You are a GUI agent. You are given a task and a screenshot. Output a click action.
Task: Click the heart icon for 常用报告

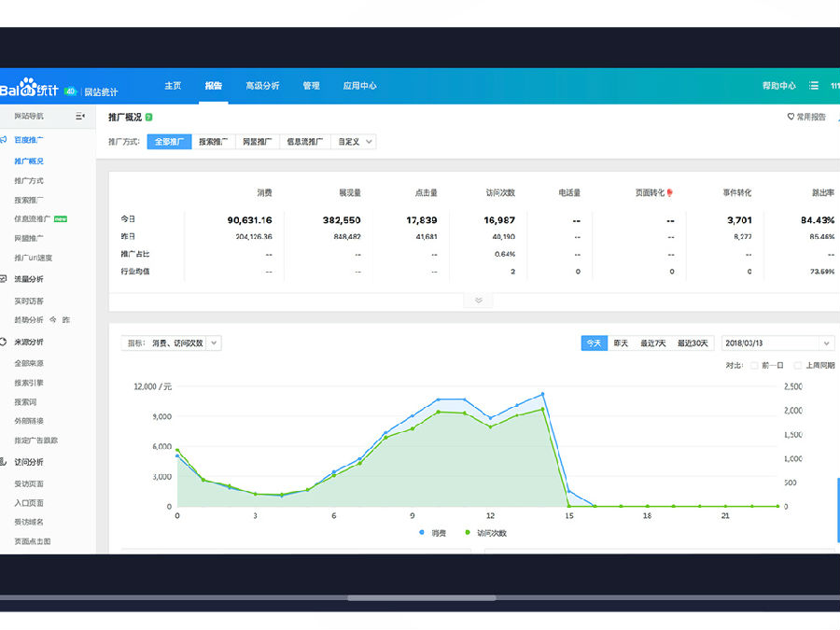tap(791, 118)
